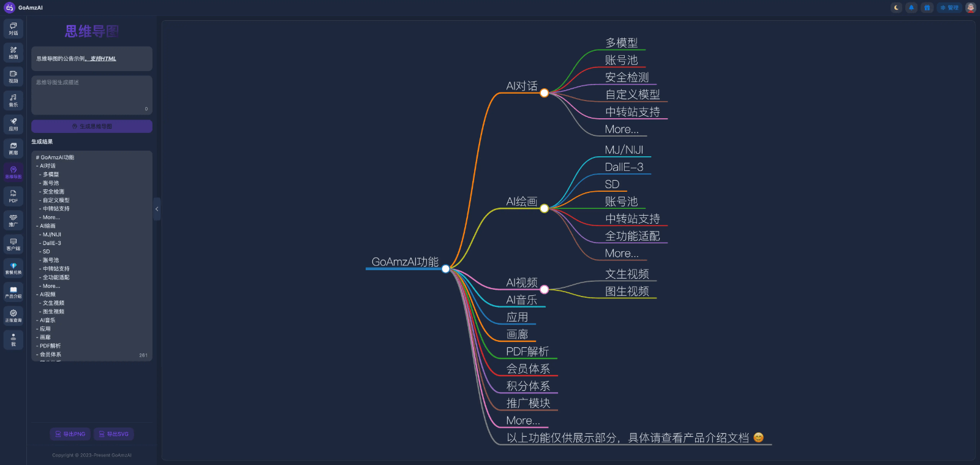Select the 应用 mind map node
Screen dimensions: 980x465
pyautogui.click(x=517, y=317)
